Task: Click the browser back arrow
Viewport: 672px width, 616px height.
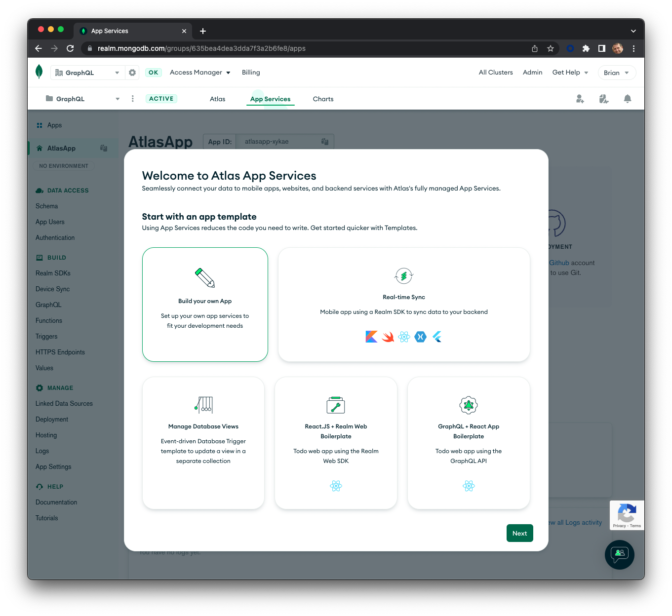Action: (x=39, y=48)
